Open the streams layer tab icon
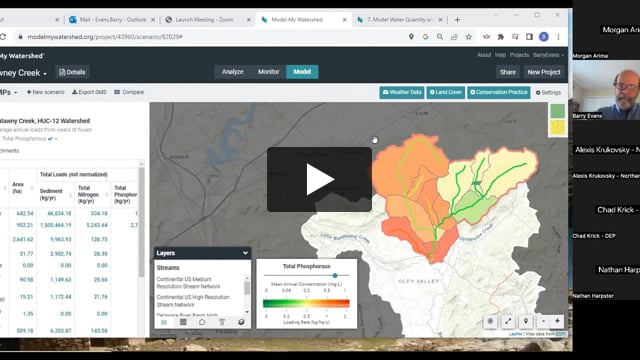Viewport: 640px width, 360px height. tap(164, 322)
